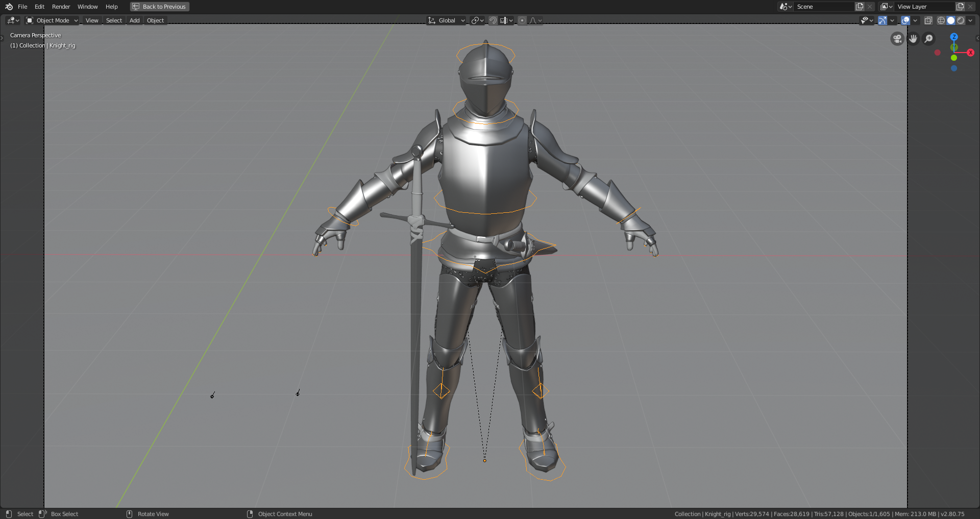The width and height of the screenshot is (980, 519).
Task: Toggle proportional editing in the header
Action: (522, 20)
